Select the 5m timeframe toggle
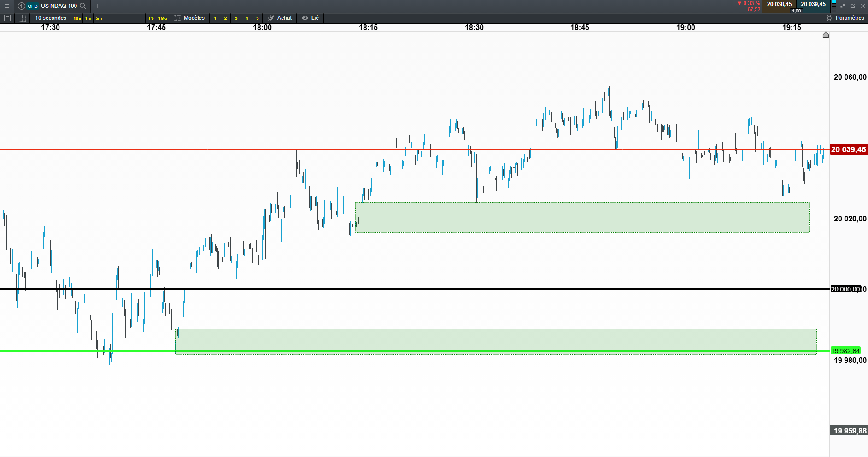 pos(99,18)
